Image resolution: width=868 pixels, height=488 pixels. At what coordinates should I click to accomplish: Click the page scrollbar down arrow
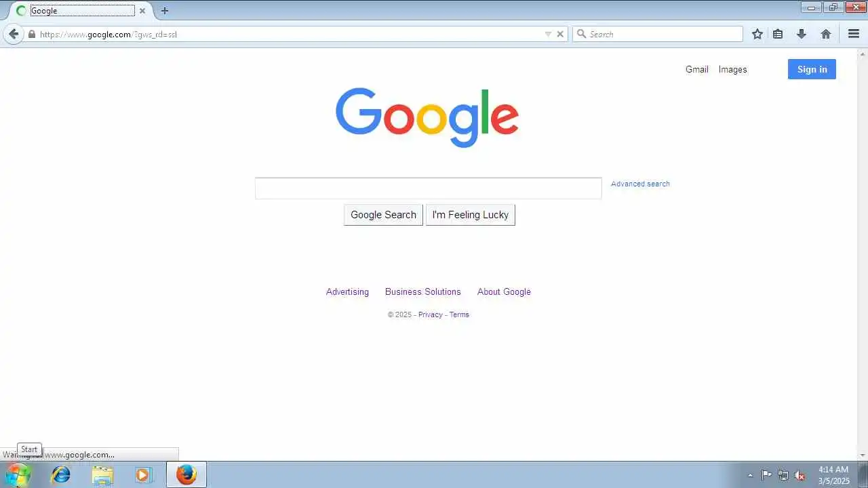(863, 455)
